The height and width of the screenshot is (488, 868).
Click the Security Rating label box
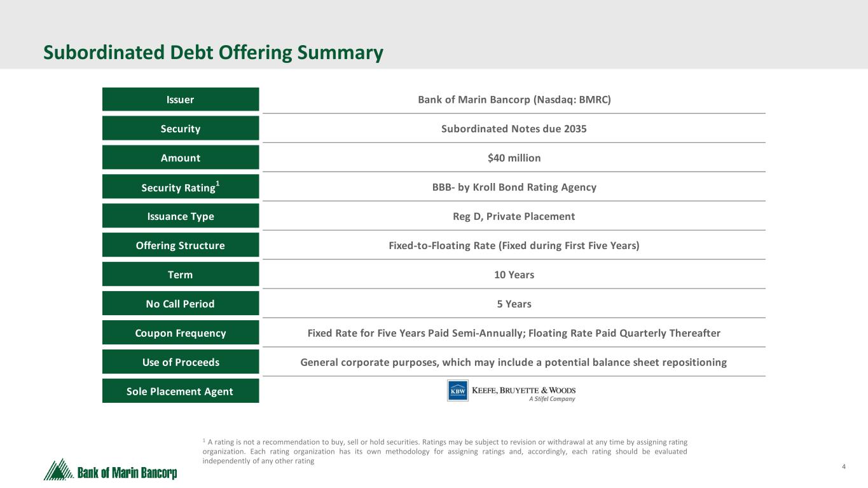point(181,187)
